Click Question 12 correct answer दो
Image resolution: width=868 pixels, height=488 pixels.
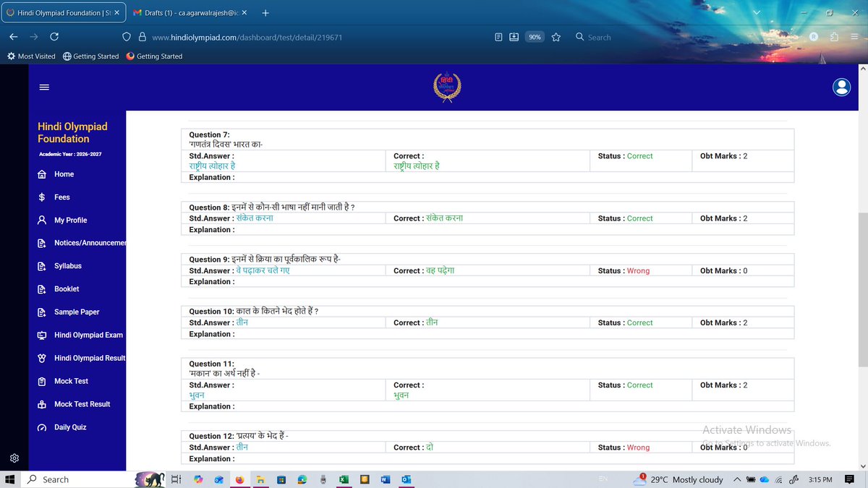click(x=430, y=448)
